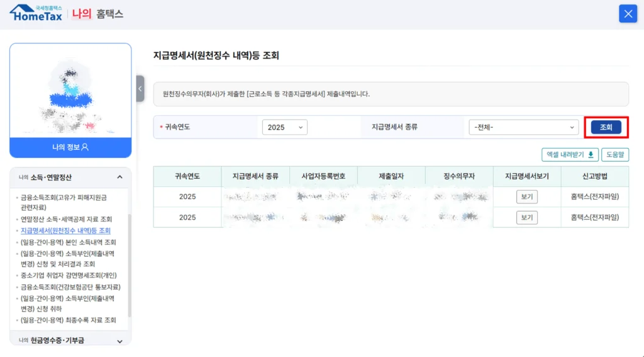The image size is (644, 357).
Task: Click 보기 in the first table row
Action: coord(527,196)
